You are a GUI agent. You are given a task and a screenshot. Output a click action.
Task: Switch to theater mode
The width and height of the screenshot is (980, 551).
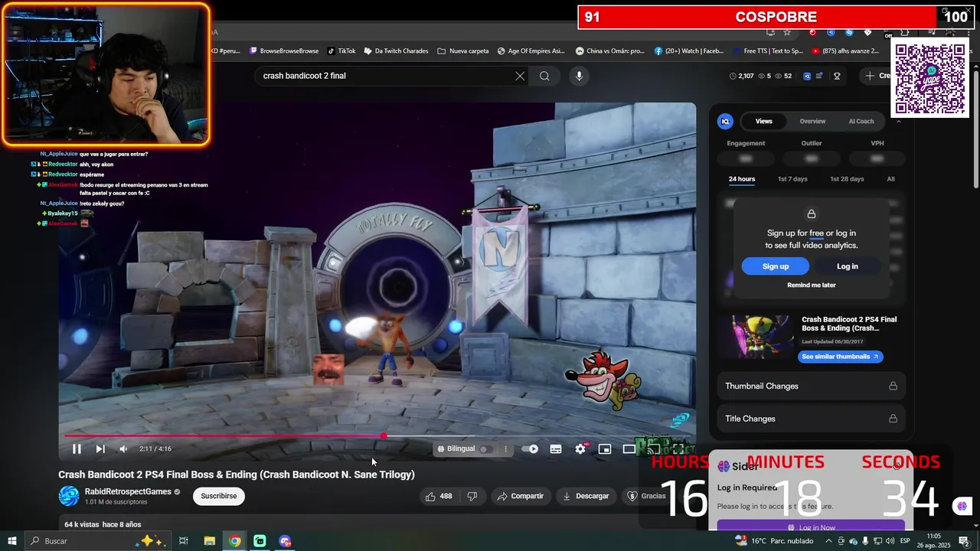click(629, 449)
